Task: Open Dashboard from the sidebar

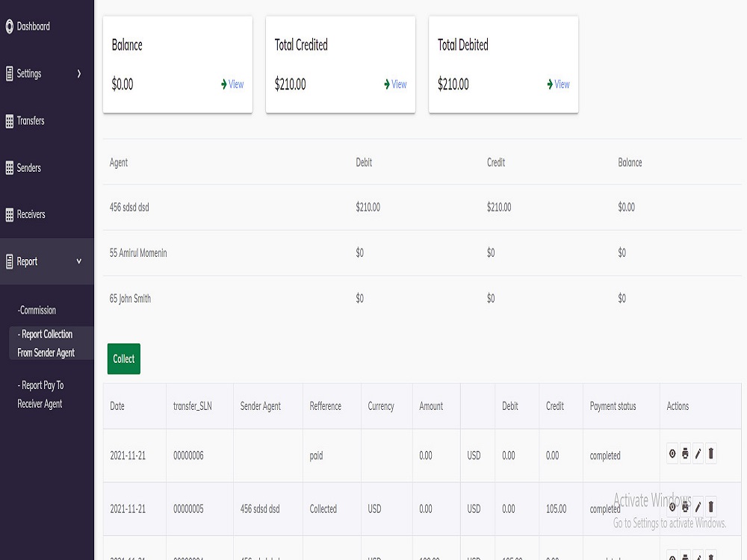Action: [34, 27]
